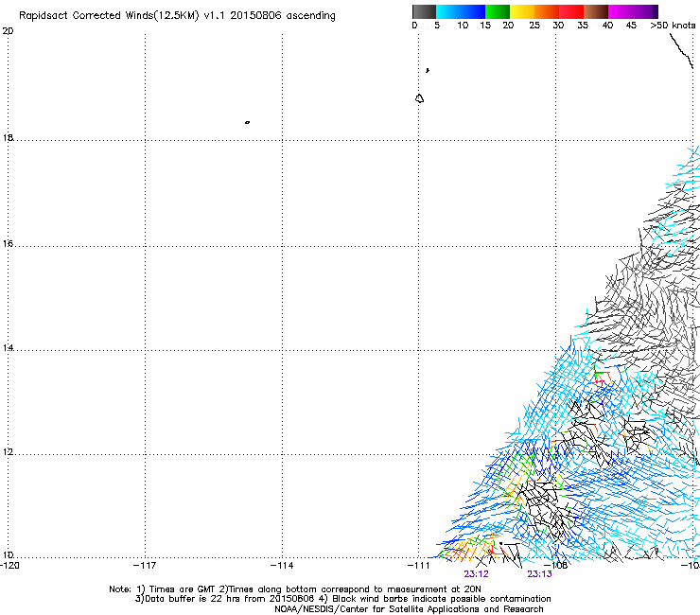Click the brown 35-40 knots legend segment
This screenshot has height=615, width=700.
pyautogui.click(x=596, y=11)
